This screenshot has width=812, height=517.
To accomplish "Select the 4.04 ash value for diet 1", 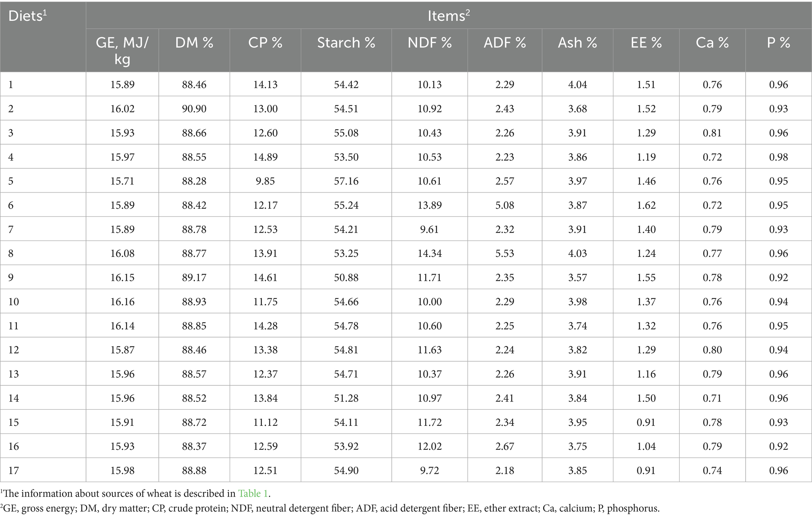I will (577, 84).
